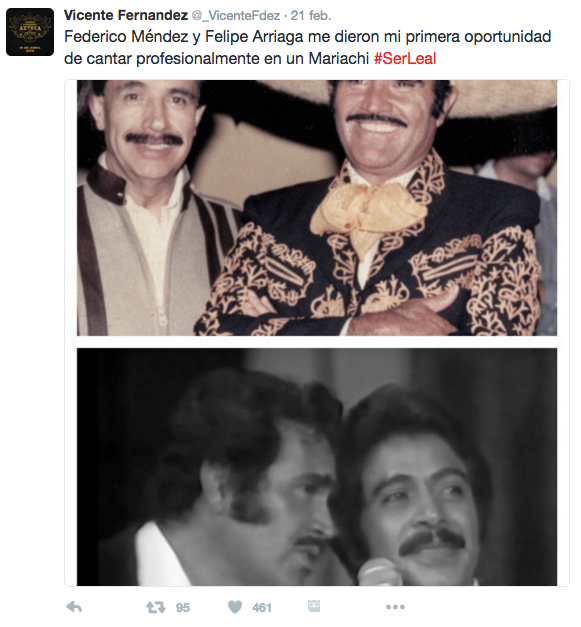Click the tweet text about Federico Méndez
The width and height of the screenshot is (581, 627).
(307, 47)
